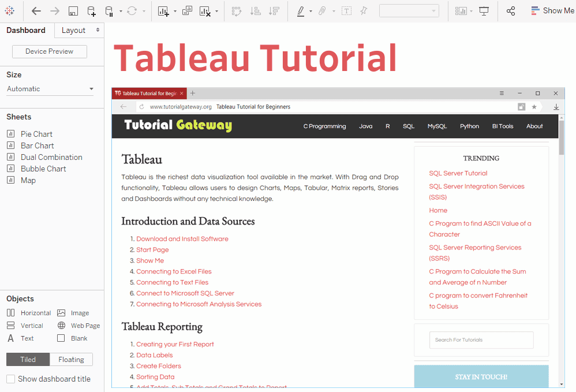The height and width of the screenshot is (392, 576).
Task: Click the Highlight pen icon
Action: 301,11
